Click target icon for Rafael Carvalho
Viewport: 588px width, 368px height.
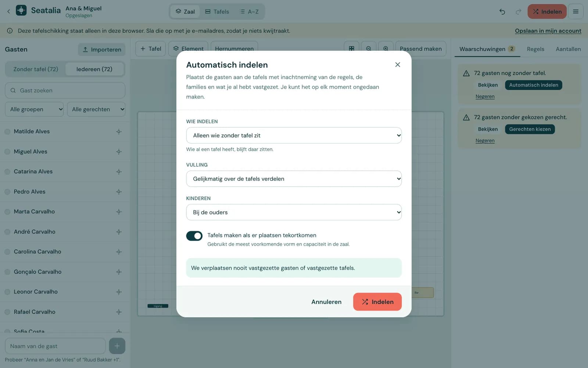(x=119, y=312)
